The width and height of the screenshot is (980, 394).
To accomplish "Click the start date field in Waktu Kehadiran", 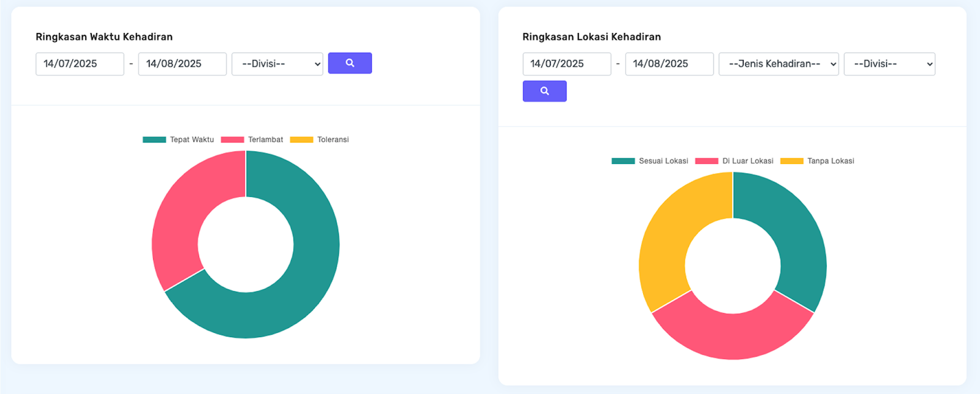I will (x=80, y=64).
